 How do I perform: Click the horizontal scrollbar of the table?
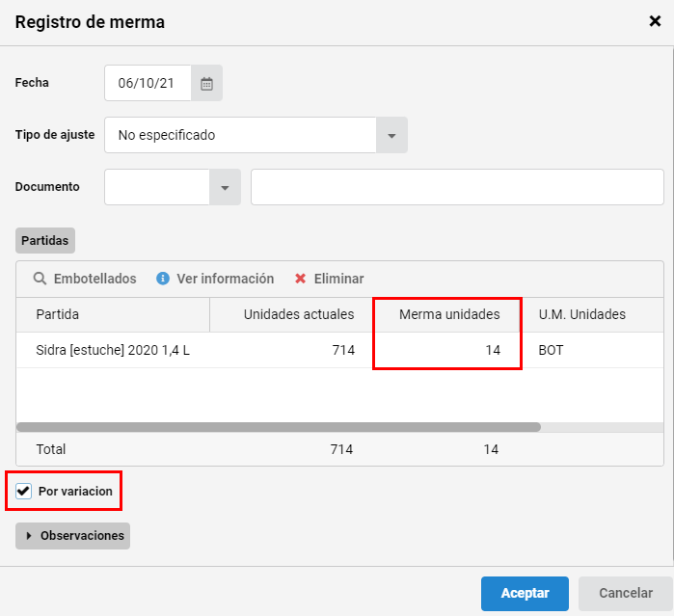click(279, 427)
